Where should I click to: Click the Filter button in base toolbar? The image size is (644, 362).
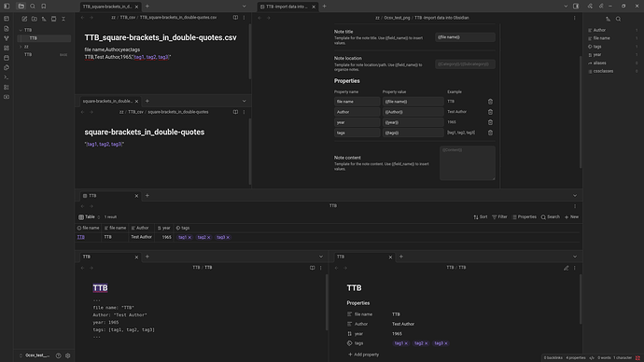click(499, 217)
